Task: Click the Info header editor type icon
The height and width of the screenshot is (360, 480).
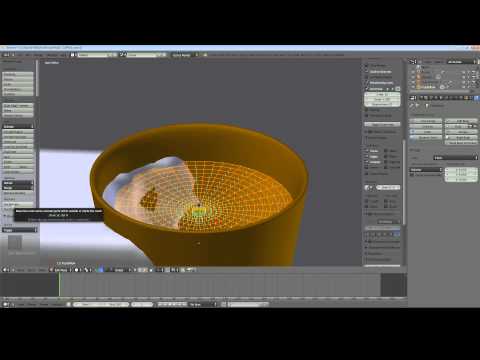Action: click(5, 55)
